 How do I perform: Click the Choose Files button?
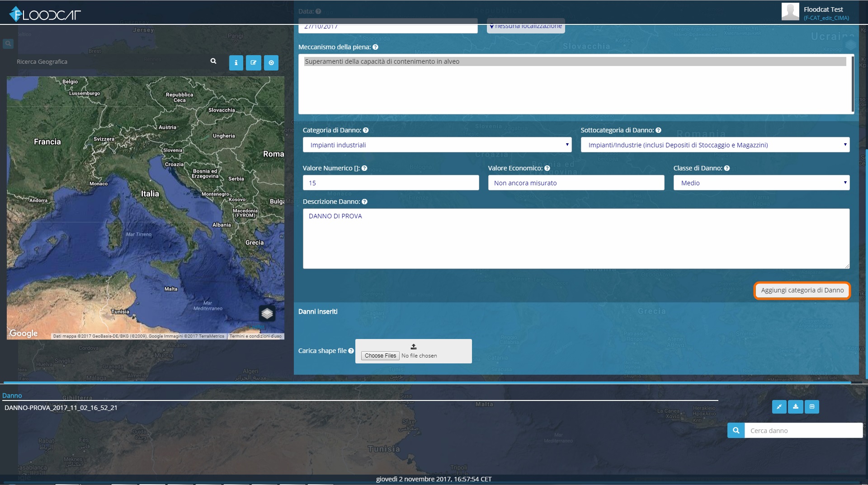(380, 356)
